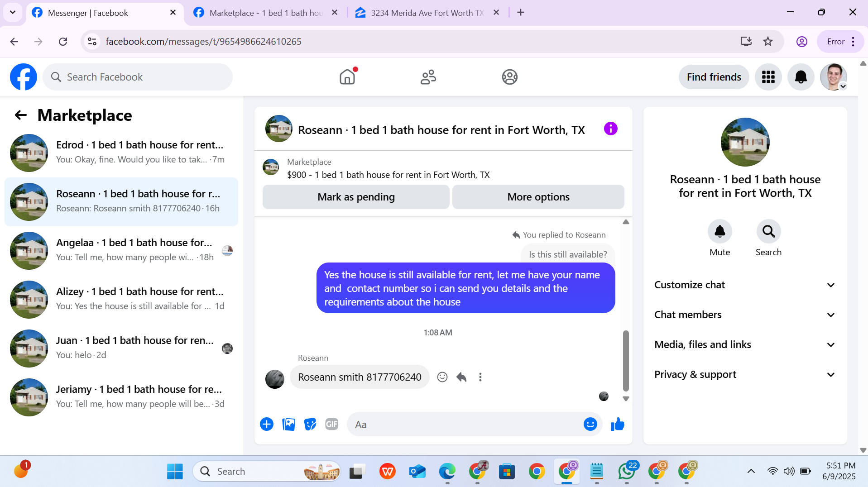Open the $900 Marketplace listing link
Viewport: 868px width, 487px height.
(x=388, y=175)
